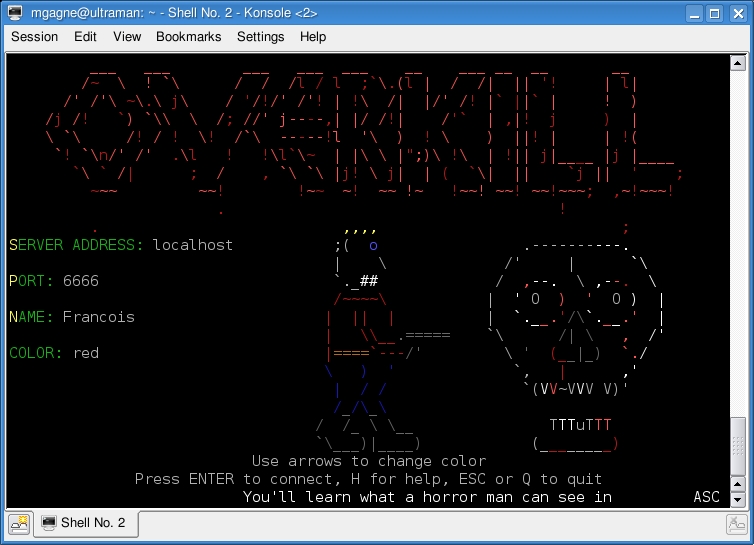Viewport: 754px width, 545px height.
Task: Maximize the Konsole window
Action: click(715, 13)
